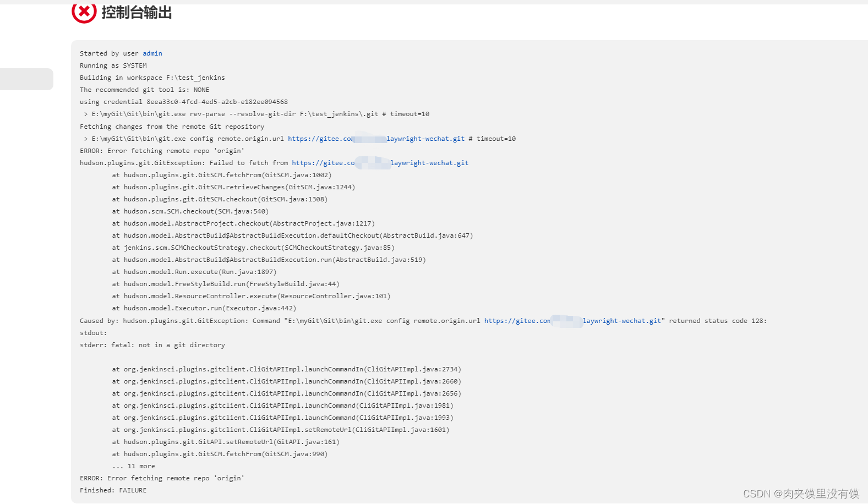The height and width of the screenshot is (504, 868).
Task: Select 'stderr: fatal: not in a git directory'
Action: [152, 345]
